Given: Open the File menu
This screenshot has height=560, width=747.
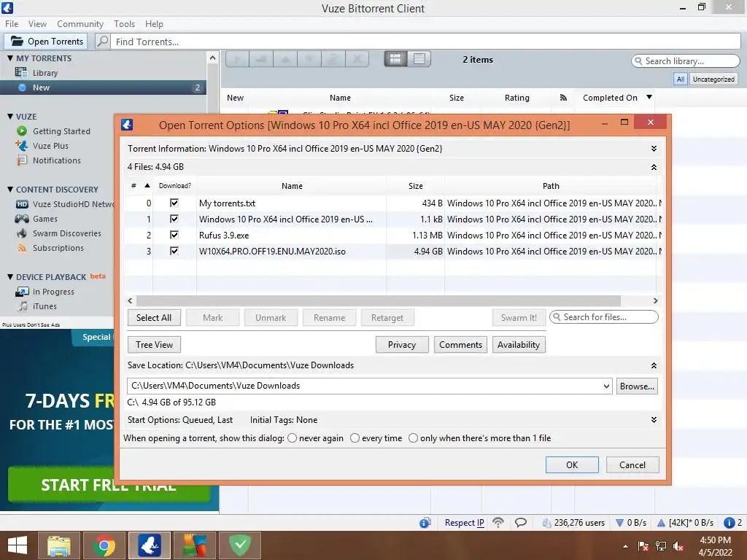Looking at the screenshot, I should [12, 24].
